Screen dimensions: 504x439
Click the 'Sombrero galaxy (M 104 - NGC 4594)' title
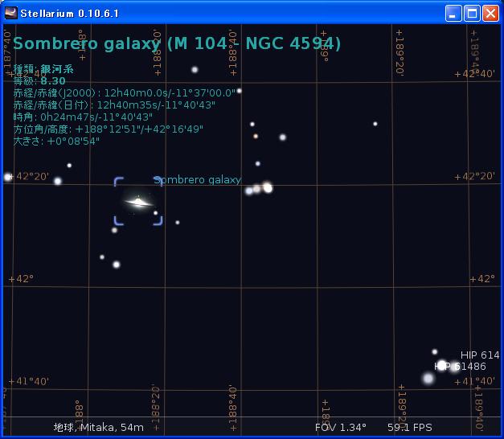click(x=177, y=43)
